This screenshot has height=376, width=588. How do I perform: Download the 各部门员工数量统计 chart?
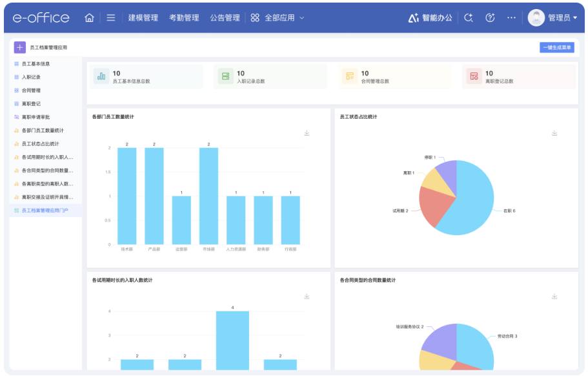(307, 133)
